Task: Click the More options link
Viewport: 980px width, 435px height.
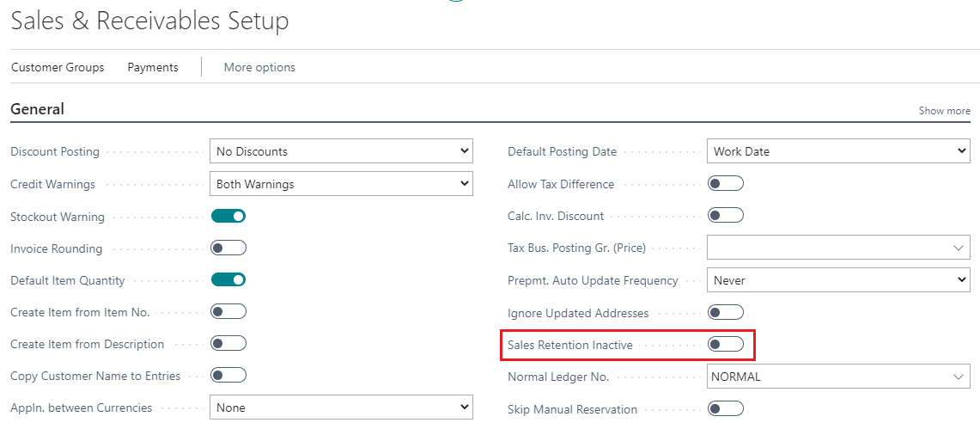Action: [x=259, y=67]
